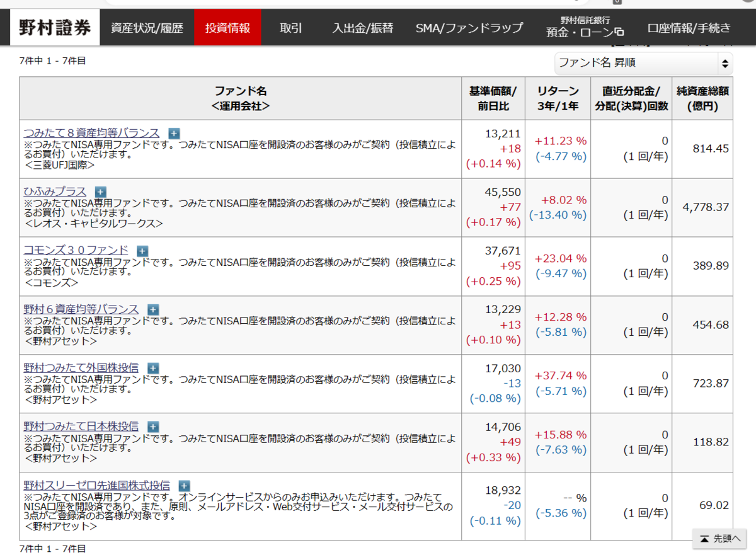This screenshot has width=756, height=555.
Task: Open fund コモンズ30ファンド
Action: [x=76, y=250]
